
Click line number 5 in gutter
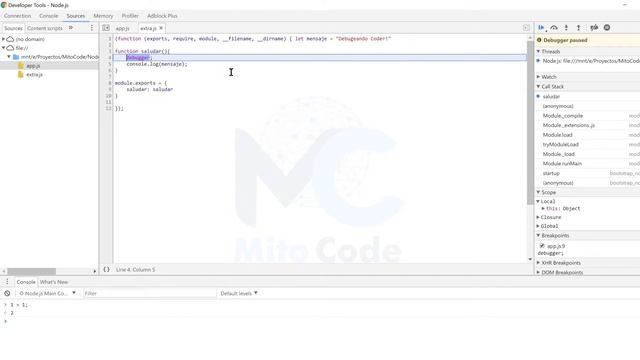(x=109, y=64)
